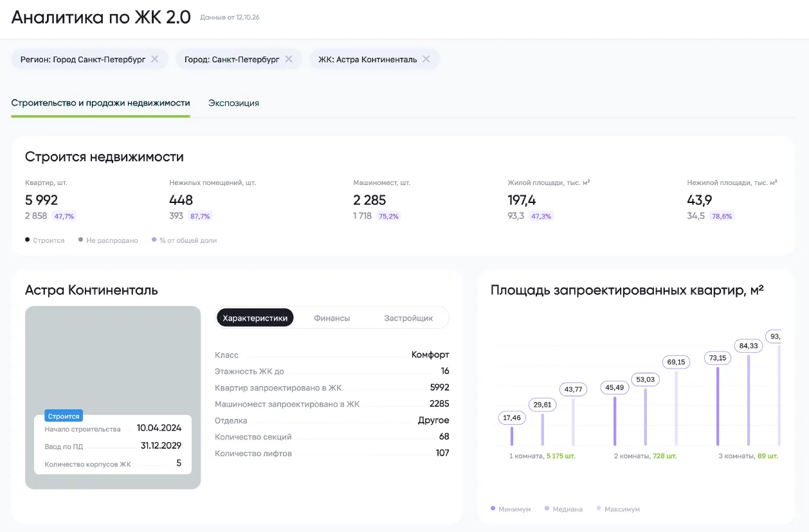Image resolution: width=809 pixels, height=532 pixels.
Task: Click the blue Строится status badge
Action: [x=64, y=416]
